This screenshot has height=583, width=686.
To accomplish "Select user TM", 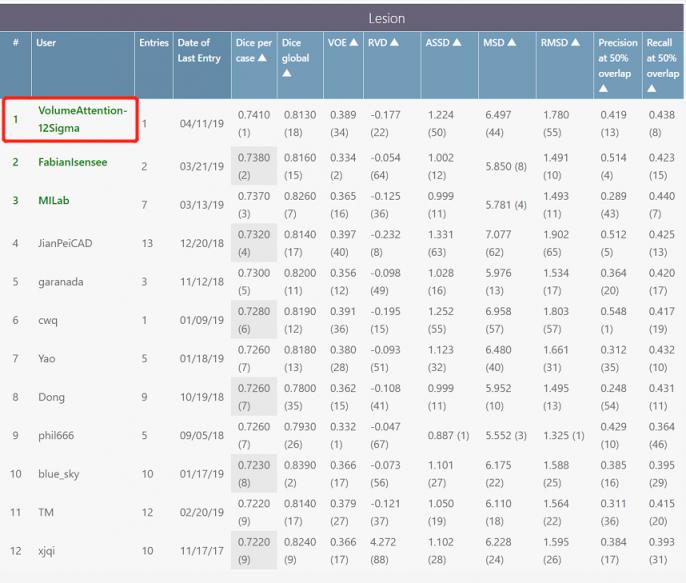I will click(46, 512).
